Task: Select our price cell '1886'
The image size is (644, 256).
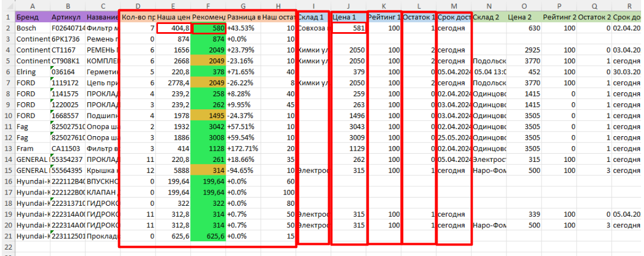Action: coord(173,137)
